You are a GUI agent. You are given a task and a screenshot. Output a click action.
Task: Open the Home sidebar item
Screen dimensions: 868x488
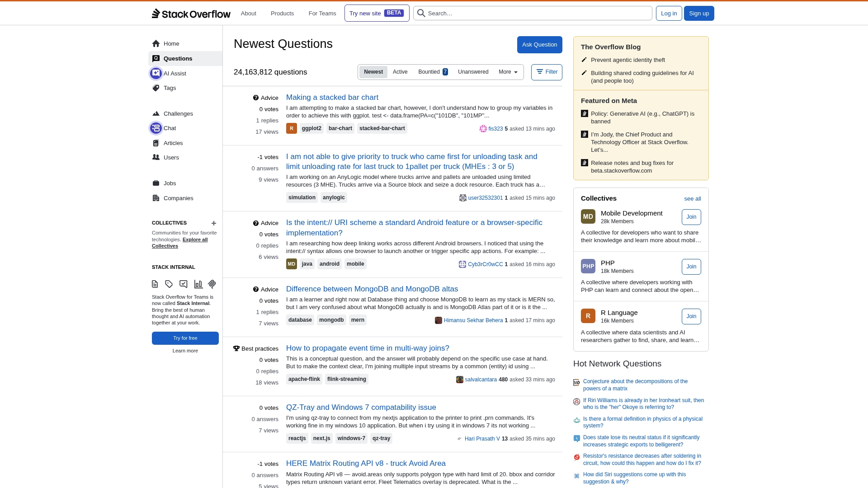point(171,44)
